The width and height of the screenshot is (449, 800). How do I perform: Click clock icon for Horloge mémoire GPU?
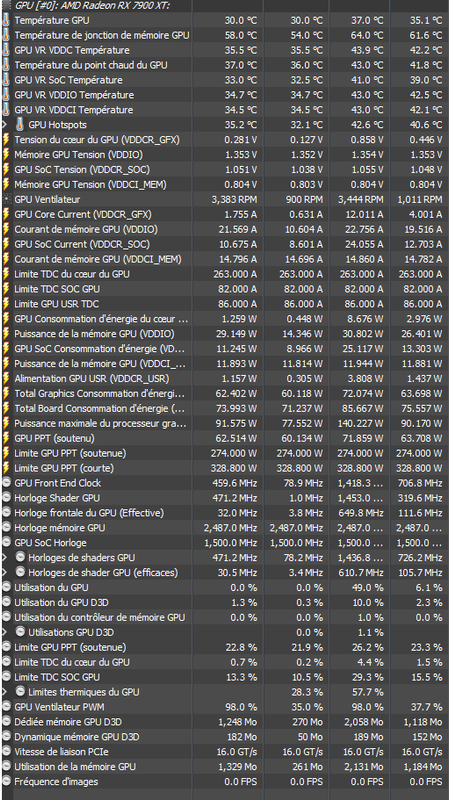coord(6,528)
